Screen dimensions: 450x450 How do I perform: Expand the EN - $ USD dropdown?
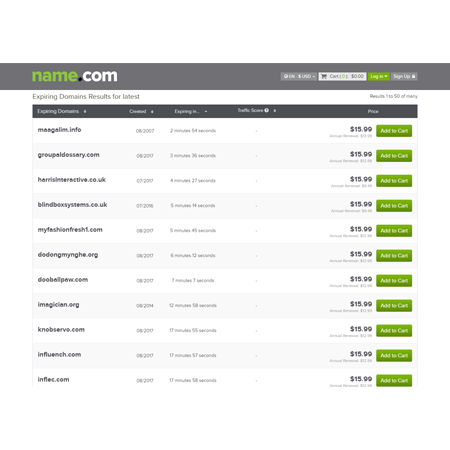[298, 76]
